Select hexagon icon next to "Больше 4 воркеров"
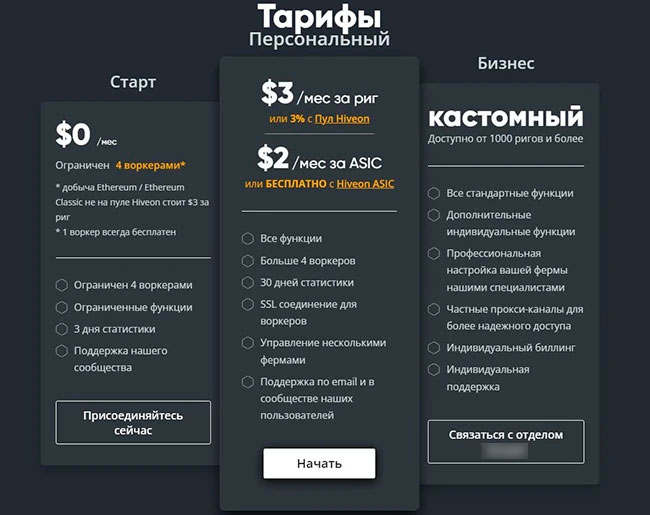The image size is (650, 515). click(x=247, y=261)
